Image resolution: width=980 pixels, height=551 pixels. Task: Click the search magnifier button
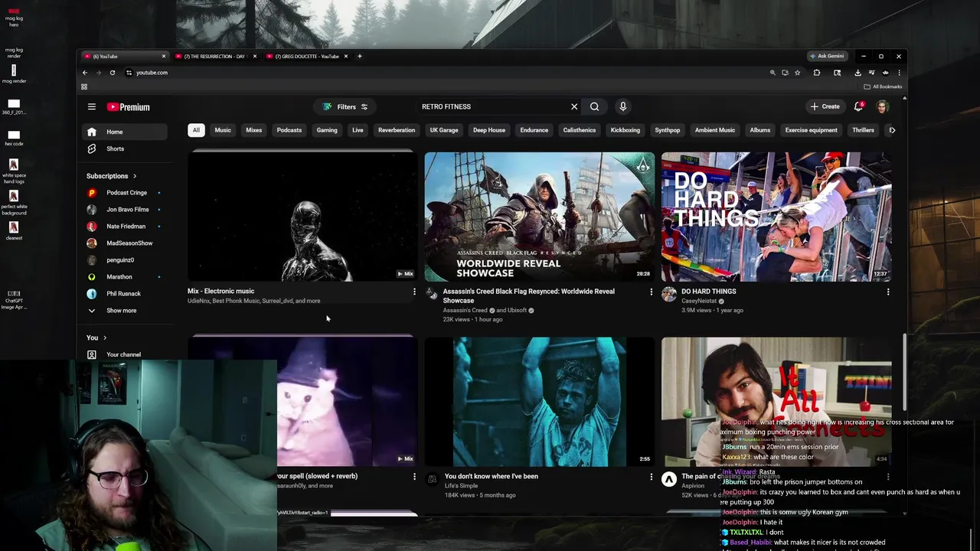click(x=594, y=106)
